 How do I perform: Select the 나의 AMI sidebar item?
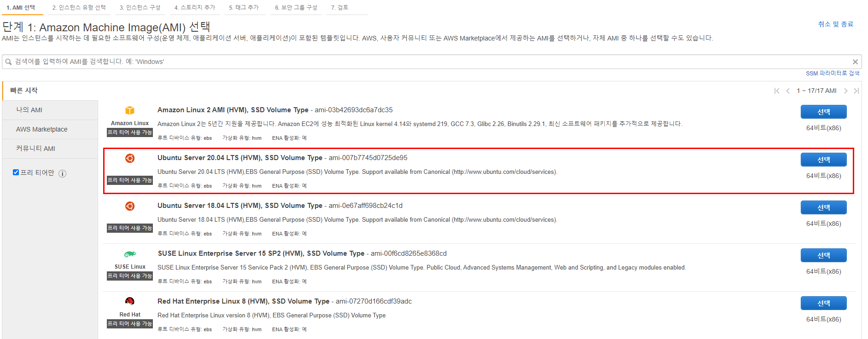point(50,110)
